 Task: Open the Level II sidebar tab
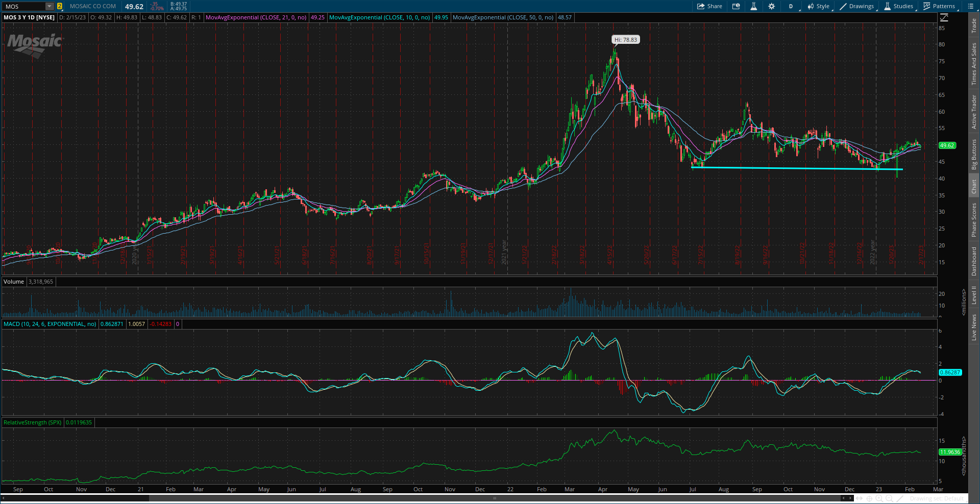[x=974, y=295]
